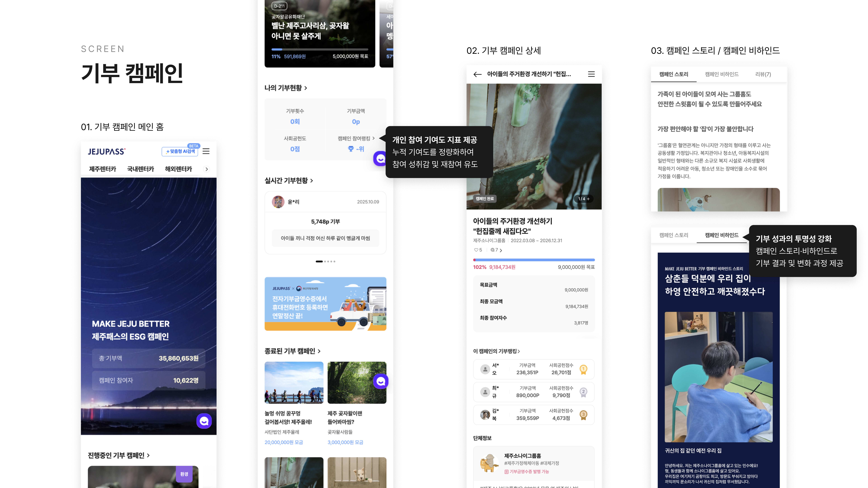Like the campaign with heart icon
The image size is (868, 488).
pyautogui.click(x=476, y=250)
